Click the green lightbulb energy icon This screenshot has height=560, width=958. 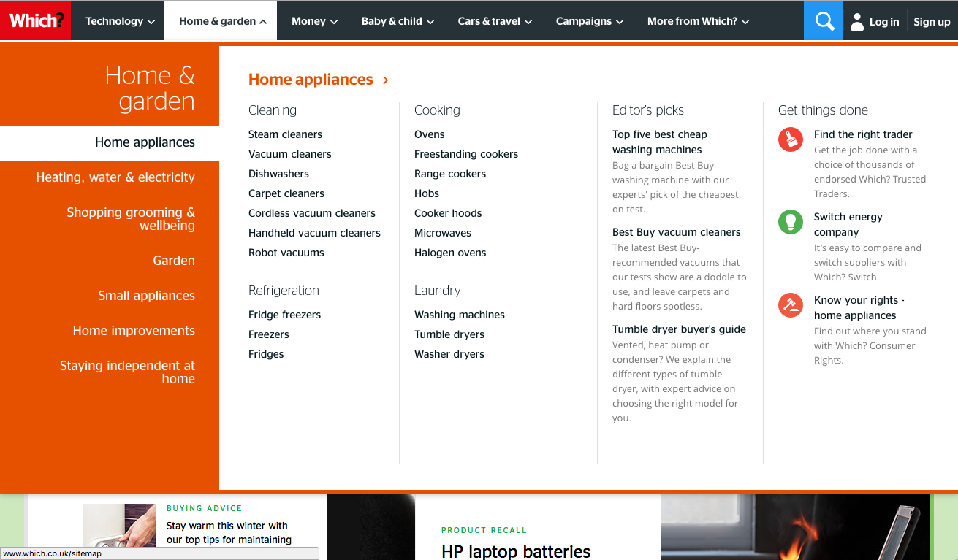790,221
